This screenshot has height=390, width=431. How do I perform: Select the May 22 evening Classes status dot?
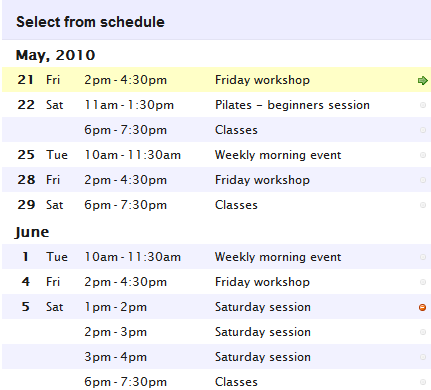(x=423, y=130)
